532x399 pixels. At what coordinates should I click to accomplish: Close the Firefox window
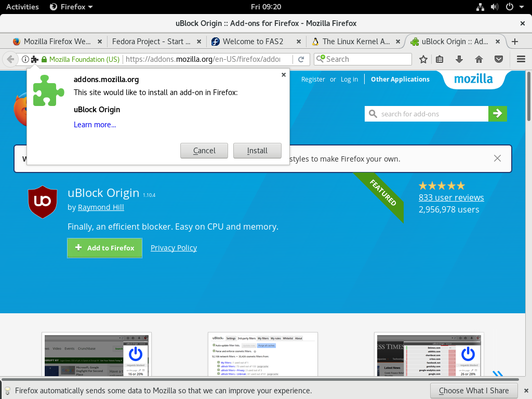pyautogui.click(x=523, y=23)
